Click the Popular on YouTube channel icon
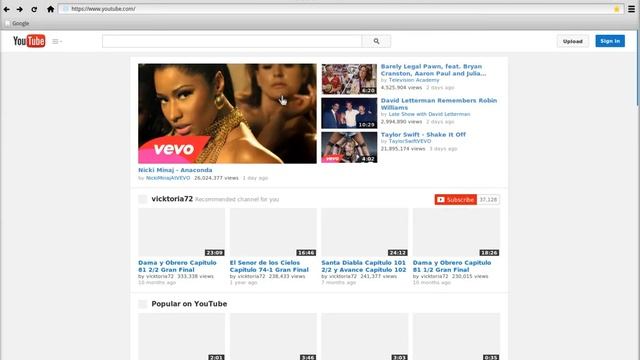640x360 pixels. tap(142, 304)
